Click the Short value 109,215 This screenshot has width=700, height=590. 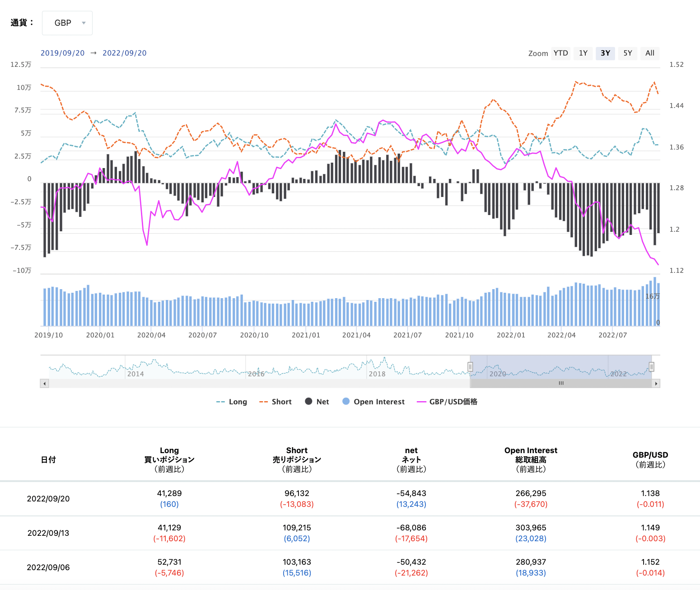tap(297, 528)
